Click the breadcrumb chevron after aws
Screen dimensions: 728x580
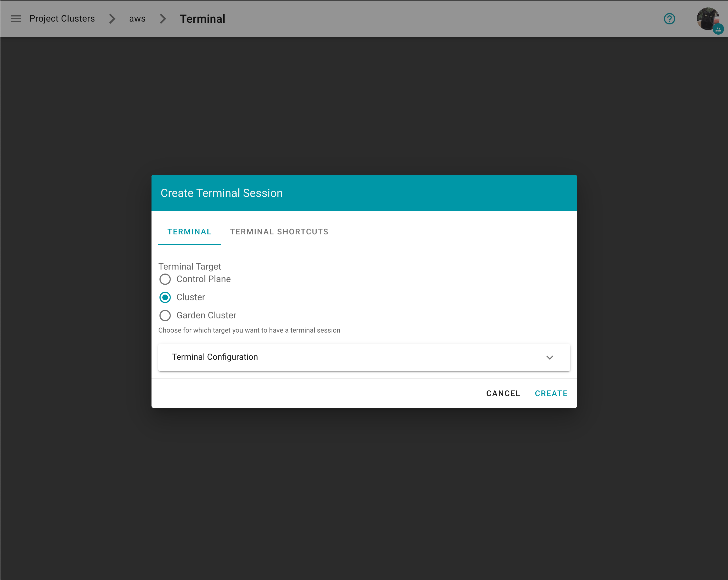point(163,18)
